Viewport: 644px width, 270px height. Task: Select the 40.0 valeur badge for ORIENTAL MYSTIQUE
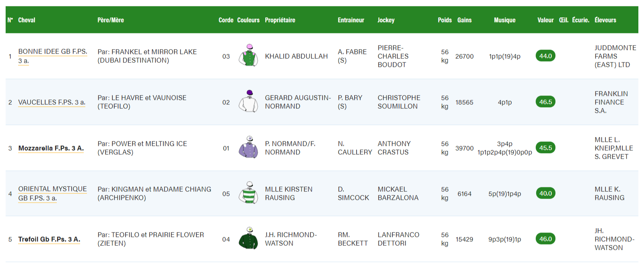point(545,193)
